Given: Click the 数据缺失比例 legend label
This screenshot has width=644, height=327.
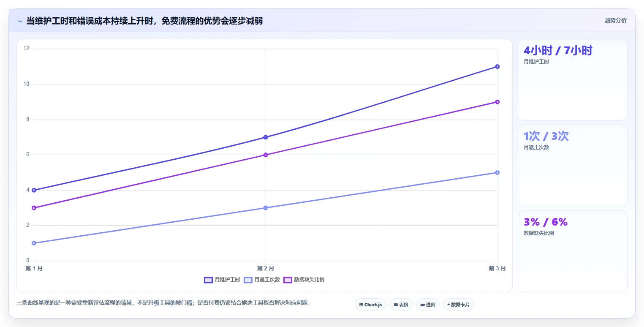Looking at the screenshot, I should [309, 280].
